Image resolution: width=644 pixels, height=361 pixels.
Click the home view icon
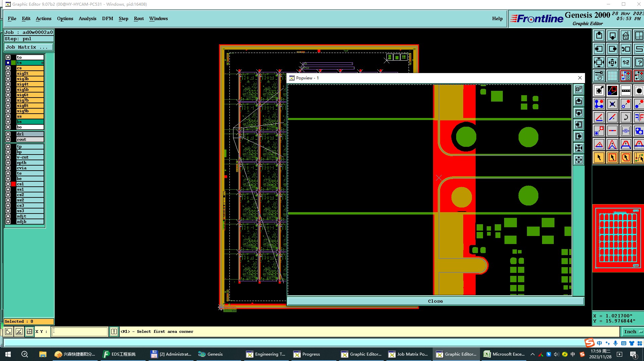coord(626,36)
